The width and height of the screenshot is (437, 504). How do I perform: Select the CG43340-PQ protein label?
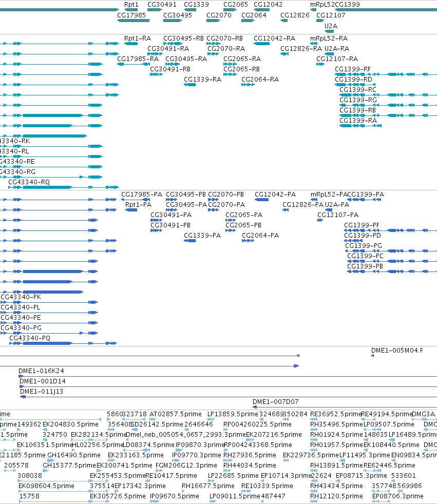pos(30,338)
